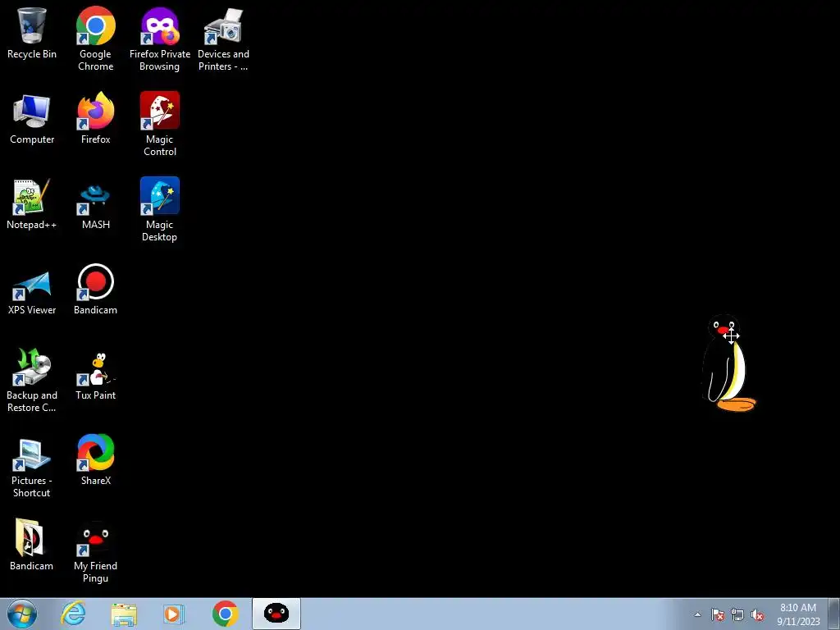The width and height of the screenshot is (840, 630).
Task: Click the Pingu taskbar button
Action: (x=276, y=614)
